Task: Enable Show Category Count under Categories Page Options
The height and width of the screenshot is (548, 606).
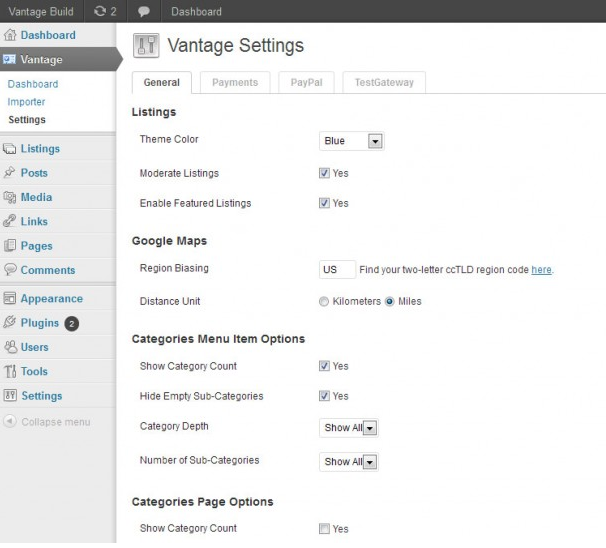Action: pos(324,529)
